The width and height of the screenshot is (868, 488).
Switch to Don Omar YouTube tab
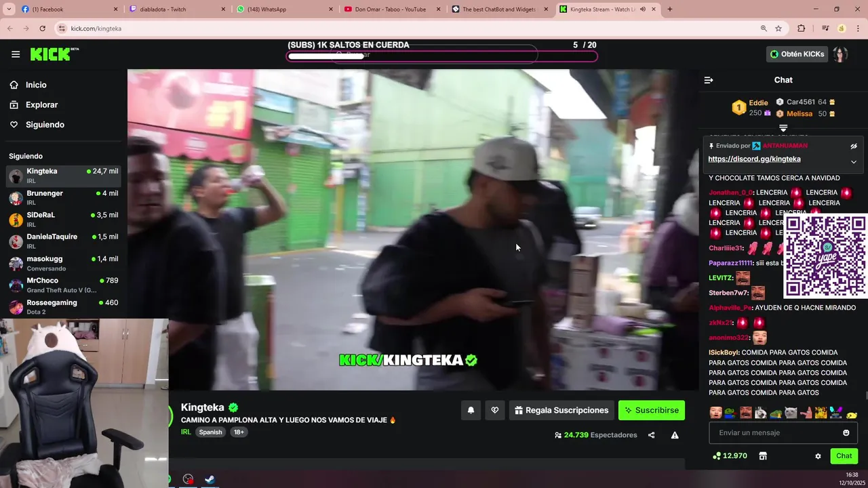pyautogui.click(x=391, y=9)
